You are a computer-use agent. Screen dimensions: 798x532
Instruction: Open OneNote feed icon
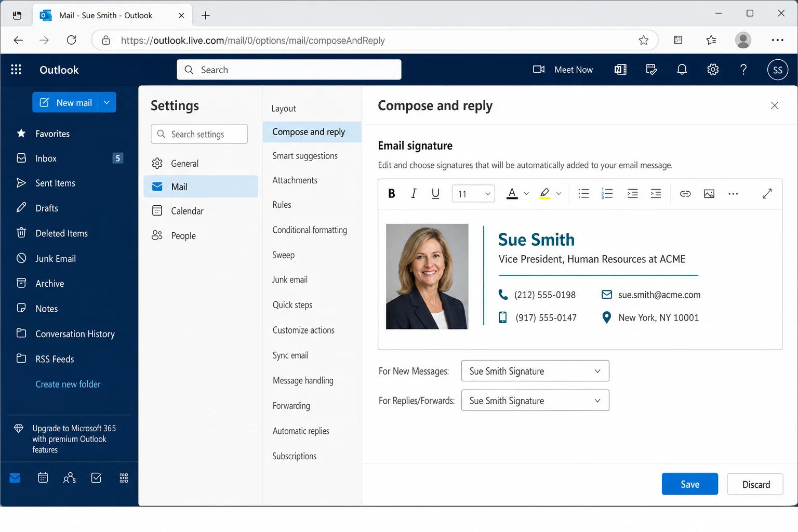(620, 70)
